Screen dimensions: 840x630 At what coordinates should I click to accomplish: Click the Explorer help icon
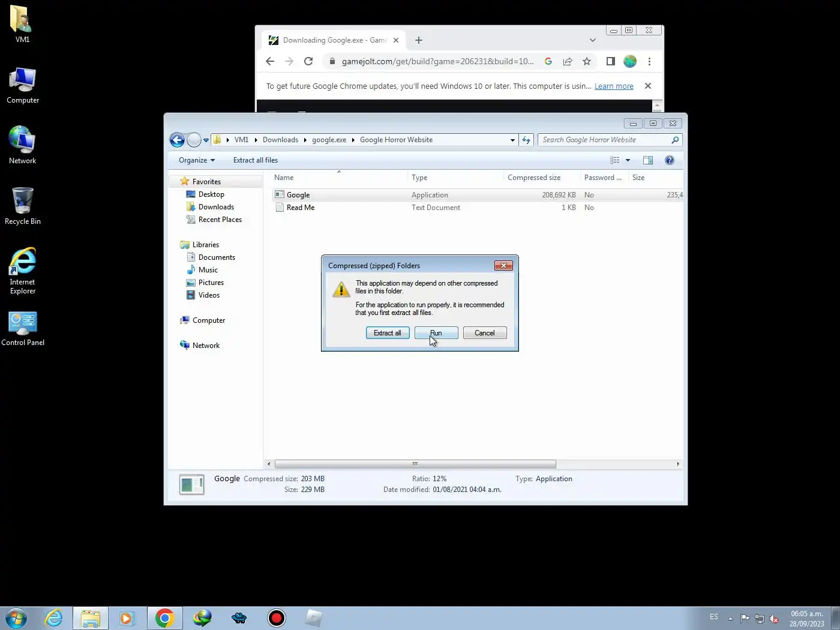click(670, 160)
